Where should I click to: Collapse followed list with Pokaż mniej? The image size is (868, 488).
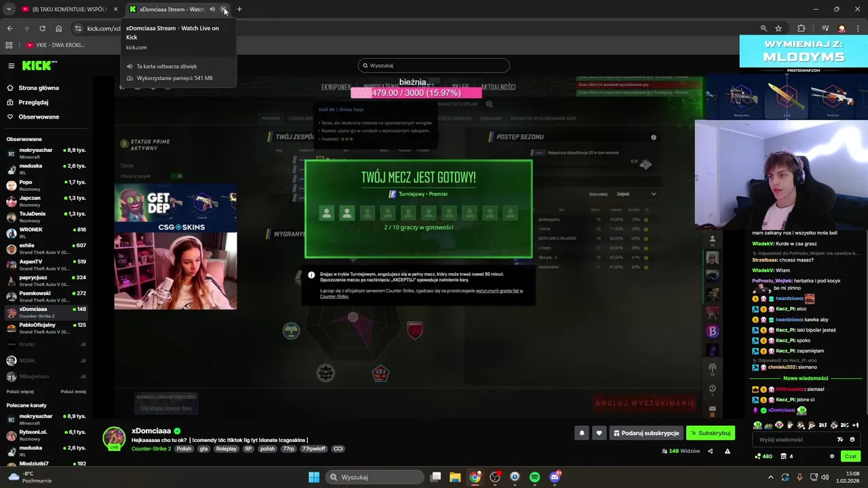click(x=73, y=391)
